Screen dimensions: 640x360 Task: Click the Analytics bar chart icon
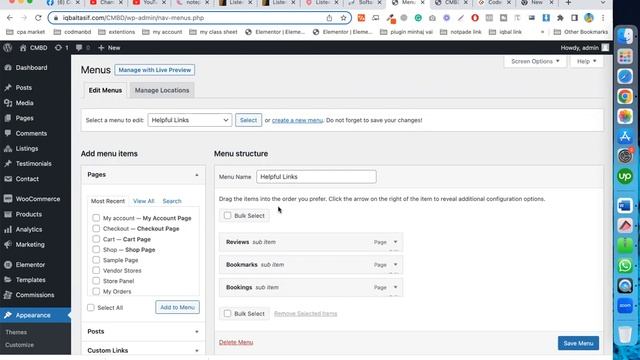tap(8, 229)
